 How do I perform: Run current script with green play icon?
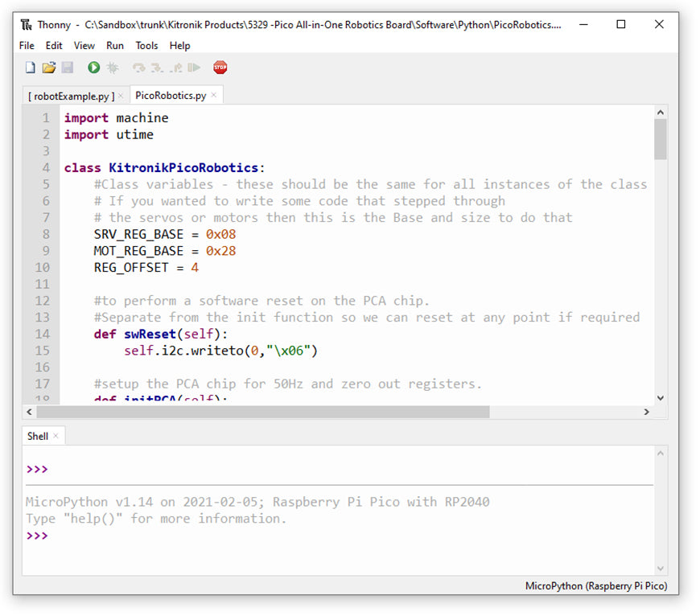[93, 68]
